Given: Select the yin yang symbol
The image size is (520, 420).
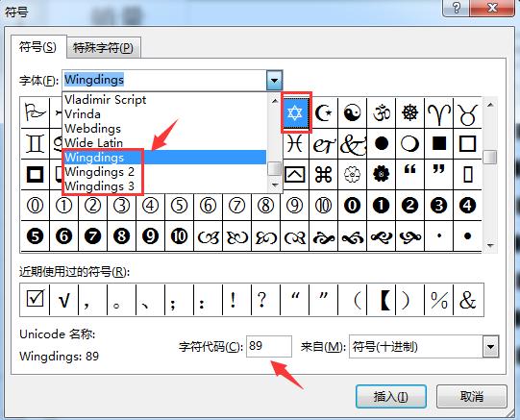Looking at the screenshot, I should [352, 112].
